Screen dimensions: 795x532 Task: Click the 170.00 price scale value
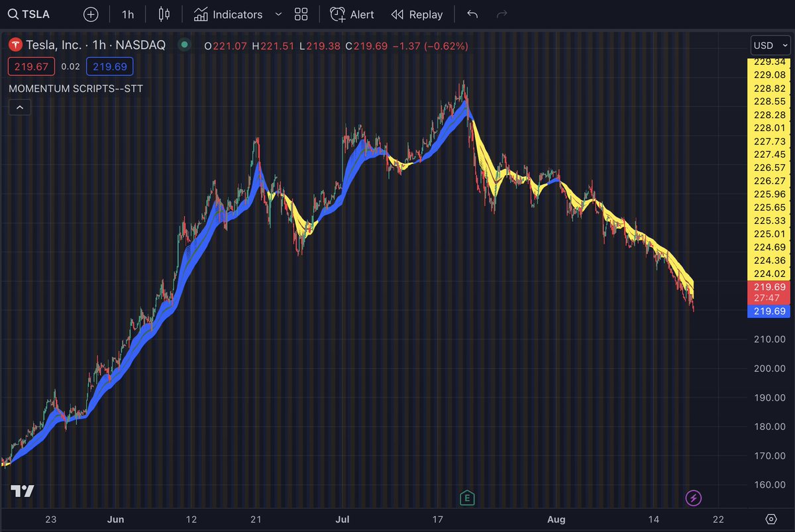coord(769,456)
